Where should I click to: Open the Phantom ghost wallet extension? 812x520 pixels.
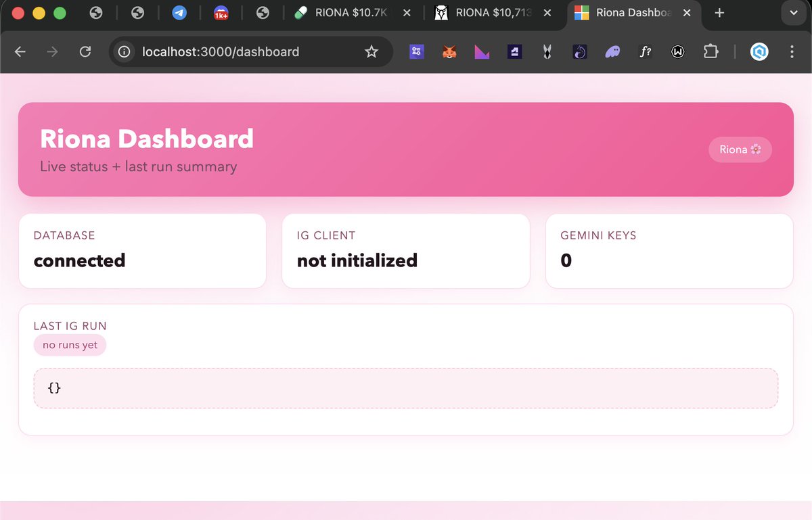[x=612, y=51]
